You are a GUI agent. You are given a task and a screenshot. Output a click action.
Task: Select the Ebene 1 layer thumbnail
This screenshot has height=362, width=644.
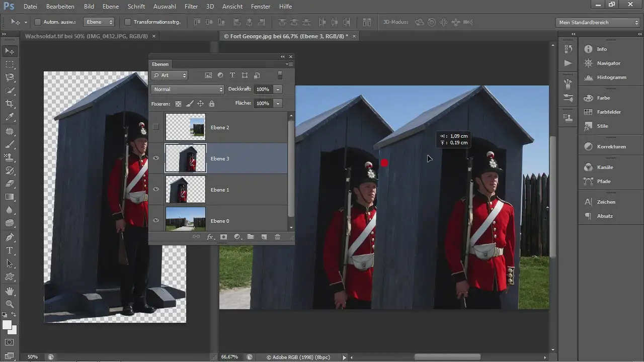[x=186, y=190]
